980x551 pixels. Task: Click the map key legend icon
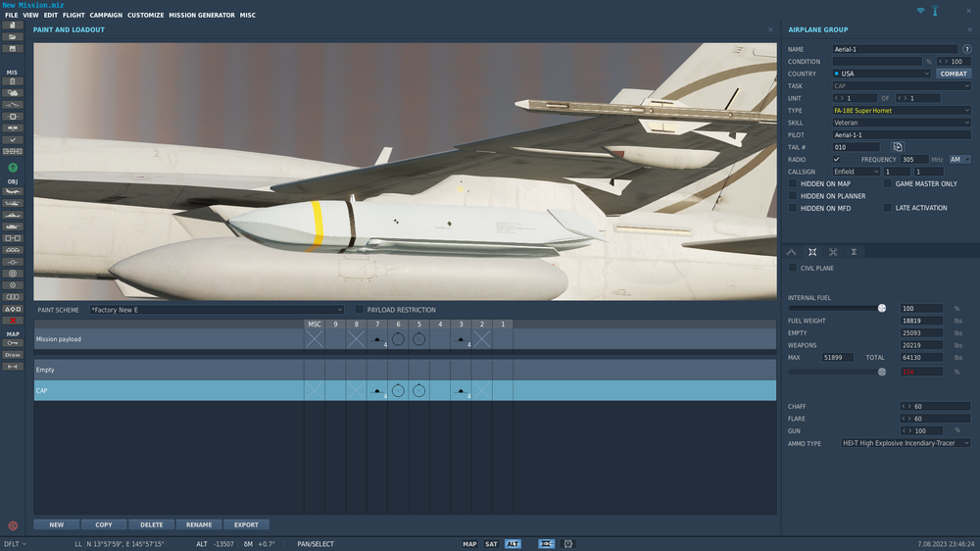pyautogui.click(x=12, y=343)
